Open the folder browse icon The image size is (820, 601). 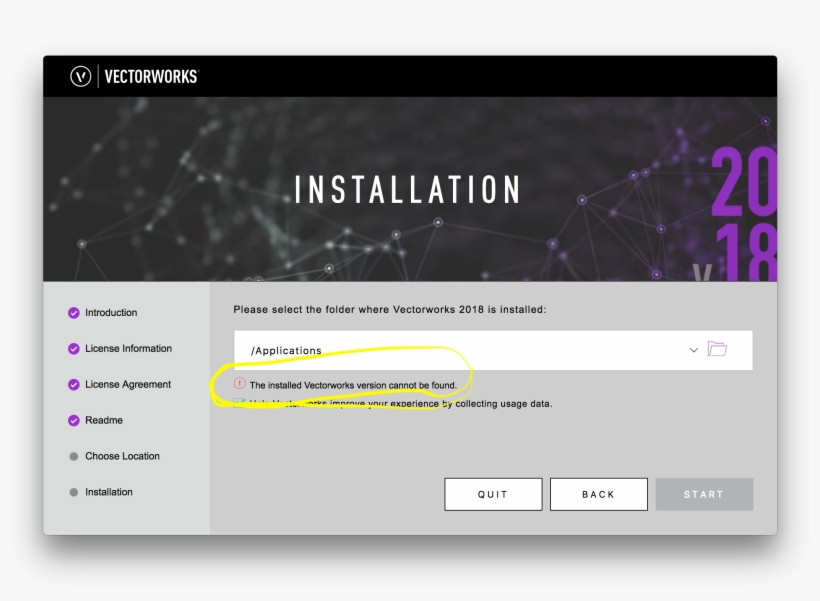point(716,349)
